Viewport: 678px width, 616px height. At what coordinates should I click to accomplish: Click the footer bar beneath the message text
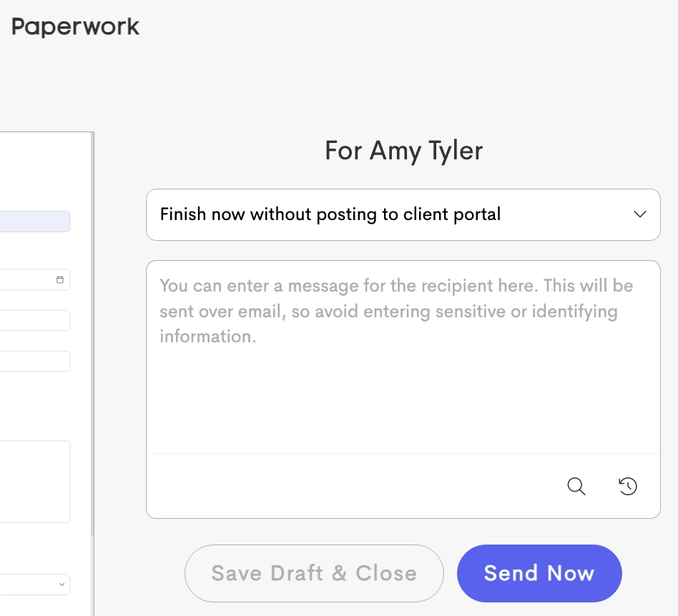(x=403, y=486)
